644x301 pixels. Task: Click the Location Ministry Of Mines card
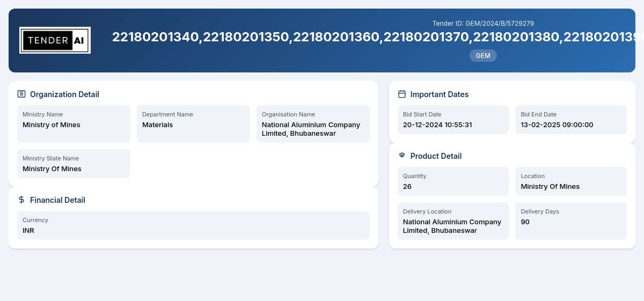click(x=571, y=181)
